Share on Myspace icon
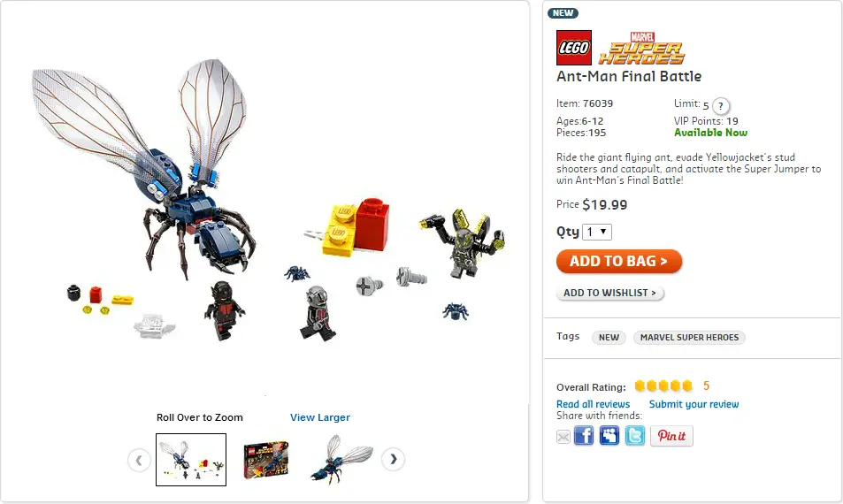 point(609,435)
